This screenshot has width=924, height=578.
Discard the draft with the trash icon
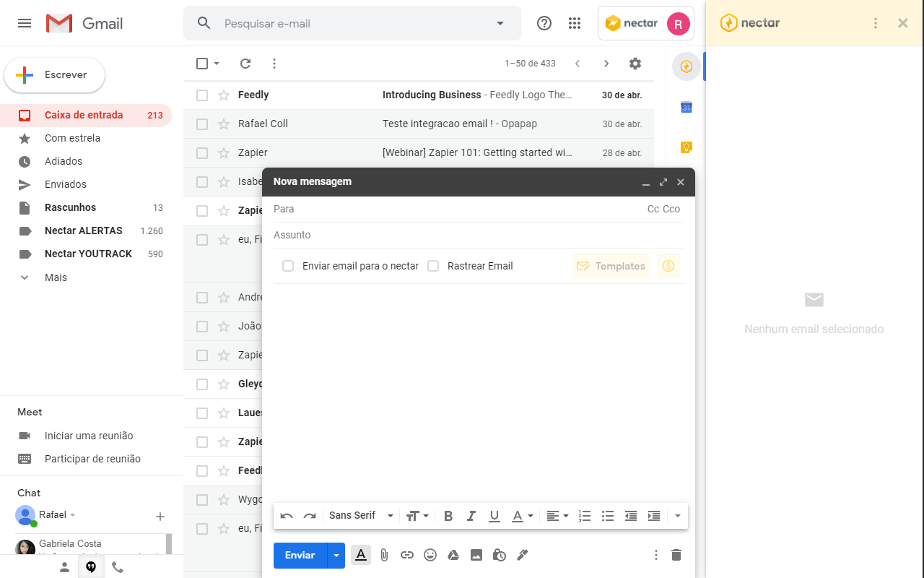coord(676,555)
